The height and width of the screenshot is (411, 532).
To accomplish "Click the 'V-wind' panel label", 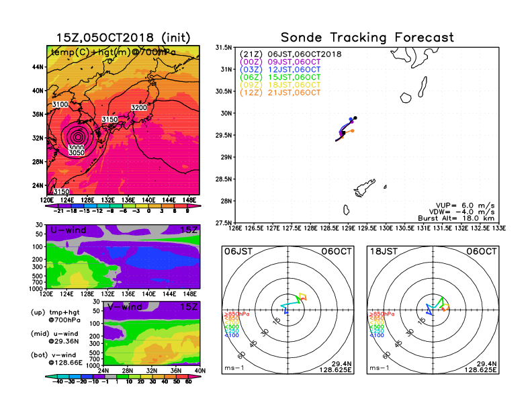I will tap(124, 307).
